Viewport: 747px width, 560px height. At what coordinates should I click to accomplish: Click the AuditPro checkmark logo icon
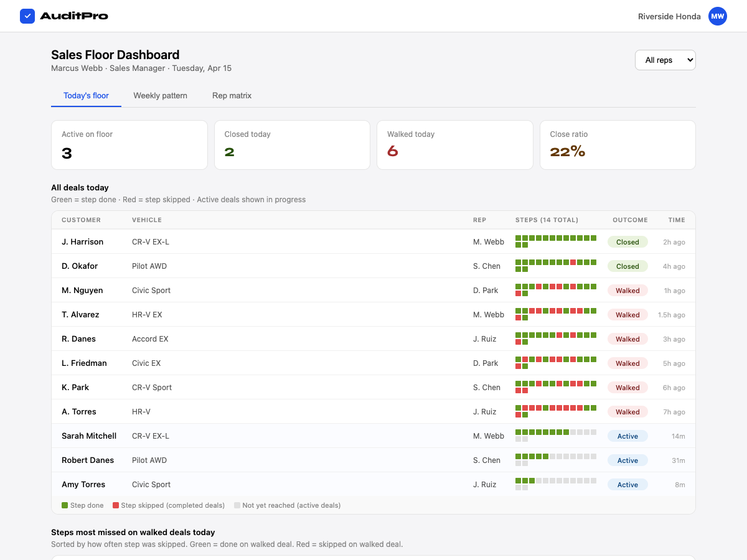pos(27,16)
